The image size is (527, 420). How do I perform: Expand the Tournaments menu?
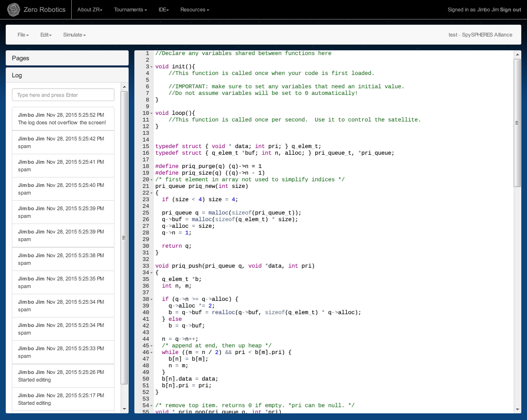point(131,10)
